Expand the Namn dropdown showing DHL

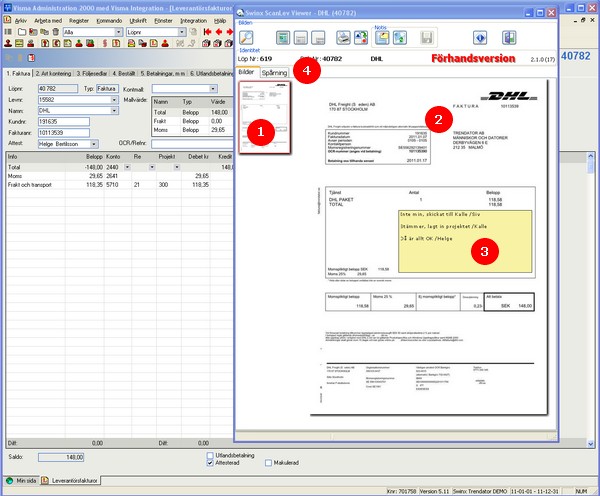(x=114, y=111)
